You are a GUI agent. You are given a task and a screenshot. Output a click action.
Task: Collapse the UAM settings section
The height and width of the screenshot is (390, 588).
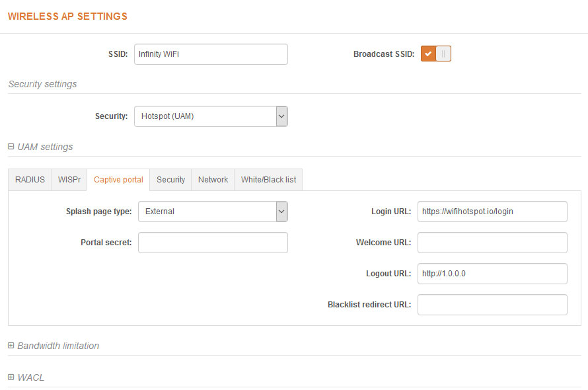45,147
